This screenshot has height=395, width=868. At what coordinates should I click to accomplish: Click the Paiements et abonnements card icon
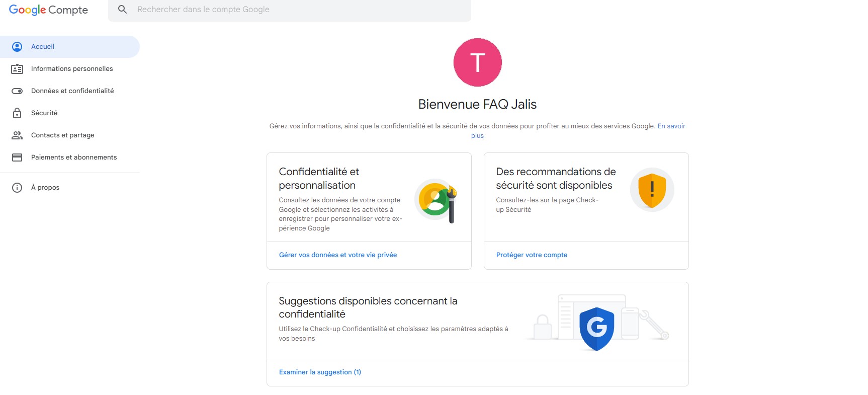(17, 157)
